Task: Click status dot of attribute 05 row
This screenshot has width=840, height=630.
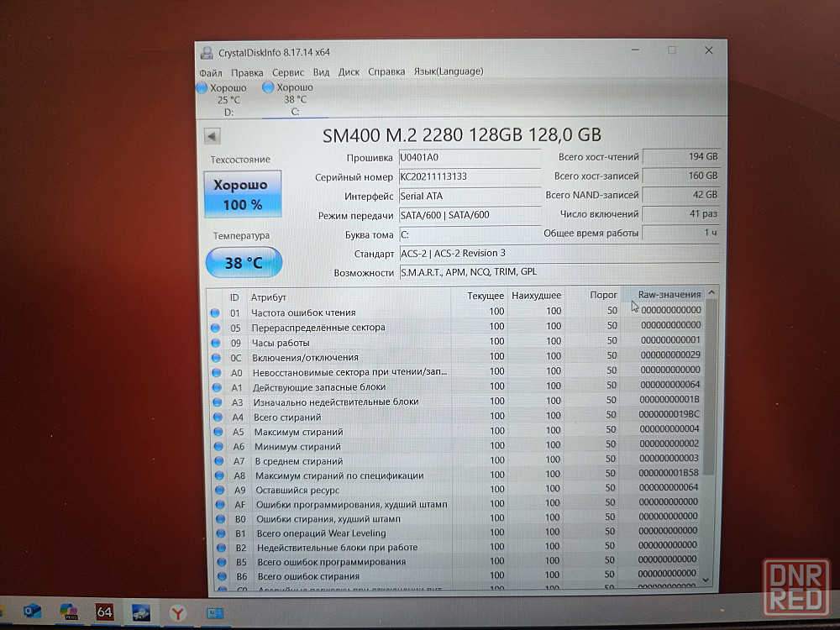Action: tap(215, 328)
